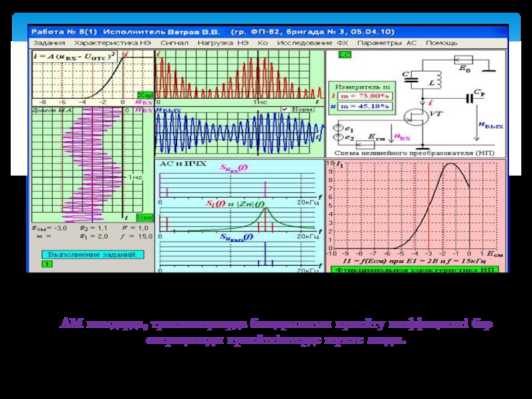Click the current i modulation value field

point(365,96)
